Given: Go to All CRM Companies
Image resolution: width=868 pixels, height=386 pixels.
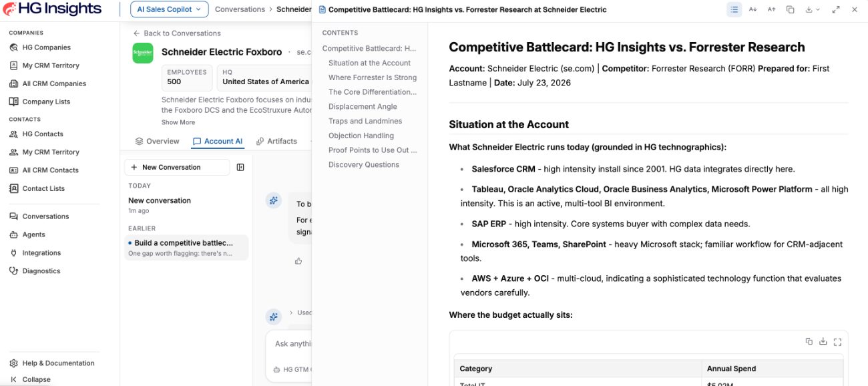Looking at the screenshot, I should point(54,83).
